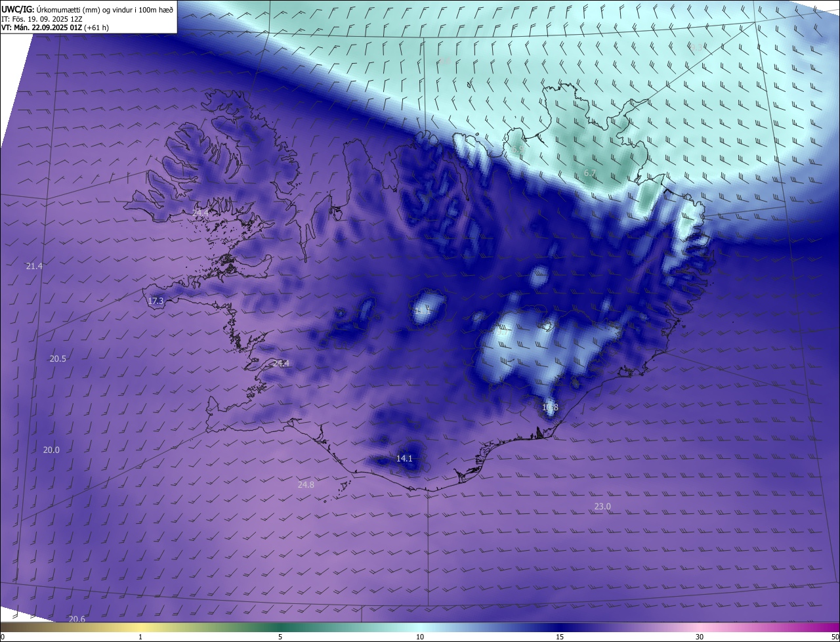This screenshot has width=840, height=642.
Task: Click the colorbar tick label 0
Action: pyautogui.click(x=3, y=637)
